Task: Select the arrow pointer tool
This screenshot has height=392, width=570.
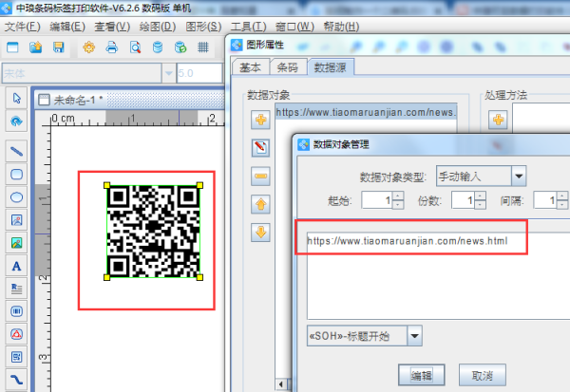Action: tap(16, 98)
